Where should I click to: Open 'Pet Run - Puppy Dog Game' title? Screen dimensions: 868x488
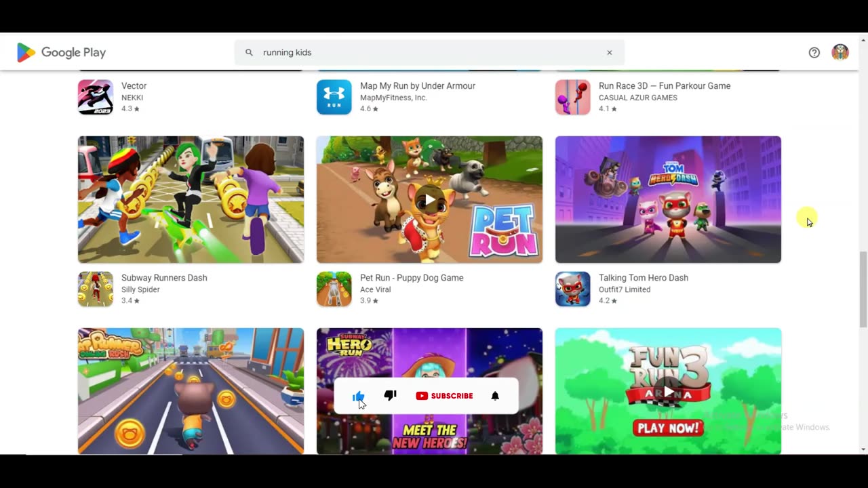click(x=412, y=278)
